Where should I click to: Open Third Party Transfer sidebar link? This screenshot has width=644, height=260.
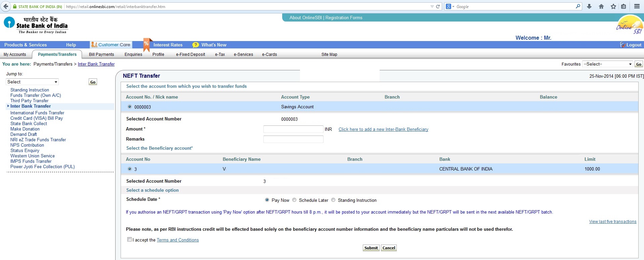click(29, 101)
